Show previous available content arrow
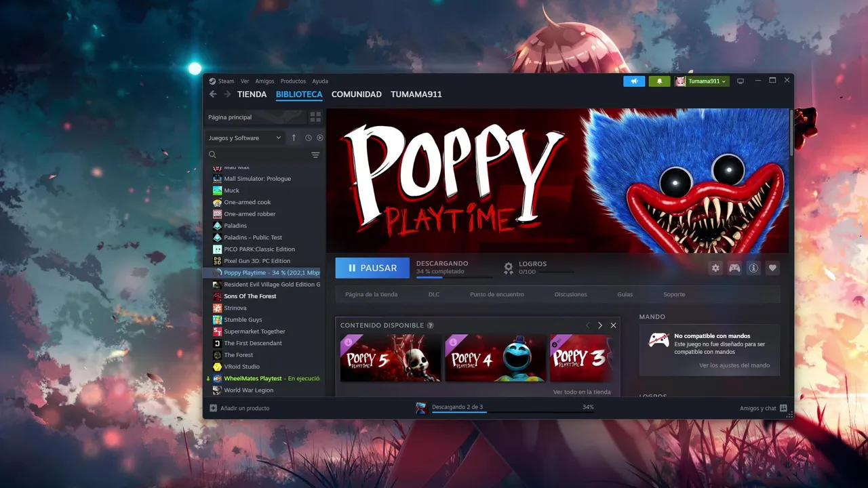868x488 pixels. tap(588, 325)
